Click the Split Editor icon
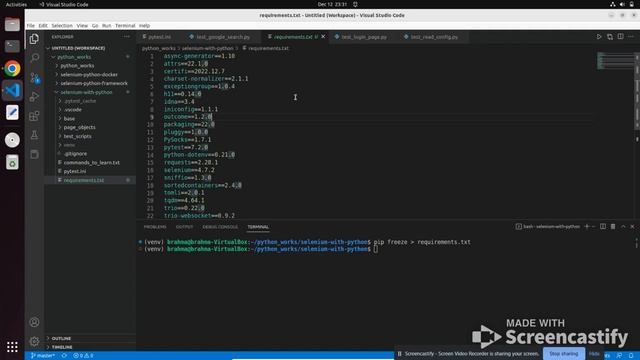The height and width of the screenshot is (360, 640). (x=620, y=37)
